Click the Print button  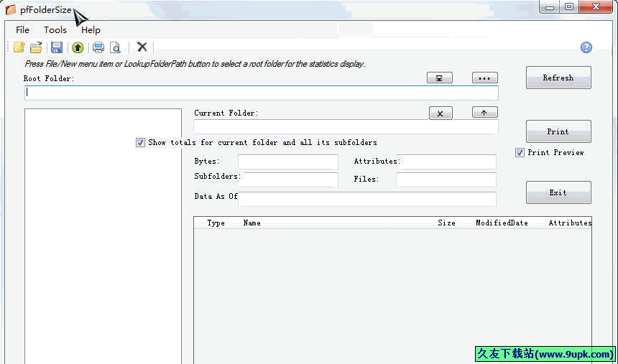pos(558,131)
